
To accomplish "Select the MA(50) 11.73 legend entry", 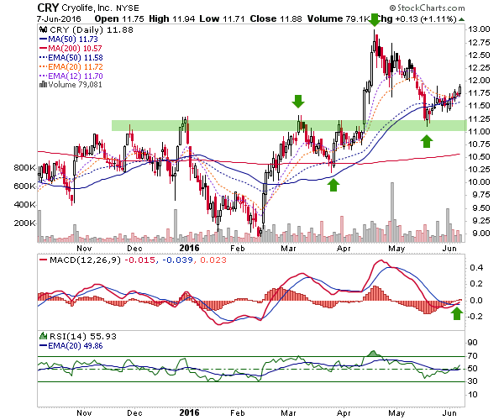I will pyautogui.click(x=69, y=39).
